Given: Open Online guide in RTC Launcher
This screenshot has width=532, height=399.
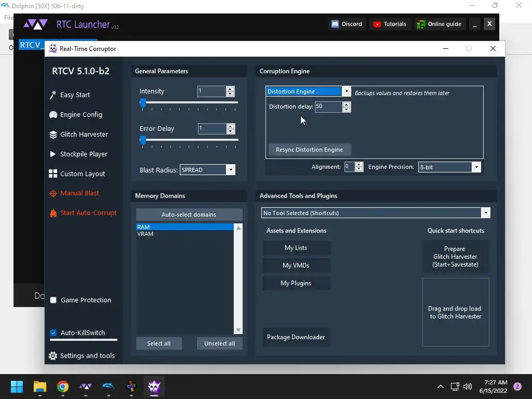Looking at the screenshot, I should [440, 24].
